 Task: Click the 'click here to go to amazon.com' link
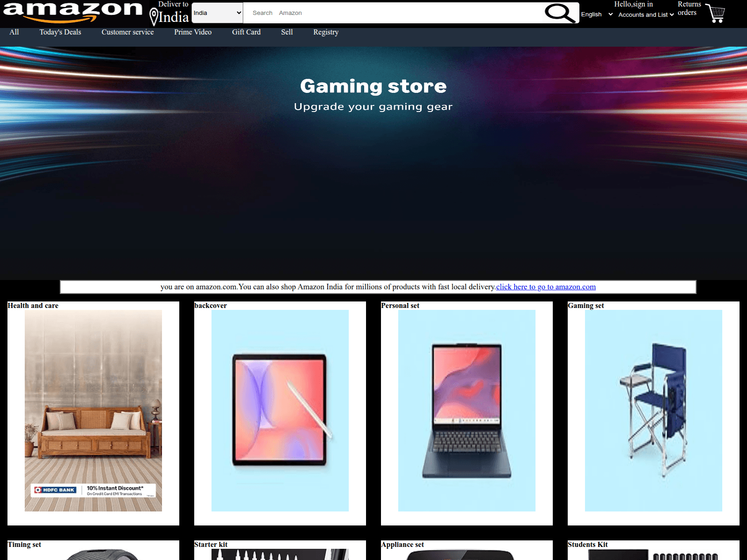click(x=546, y=287)
